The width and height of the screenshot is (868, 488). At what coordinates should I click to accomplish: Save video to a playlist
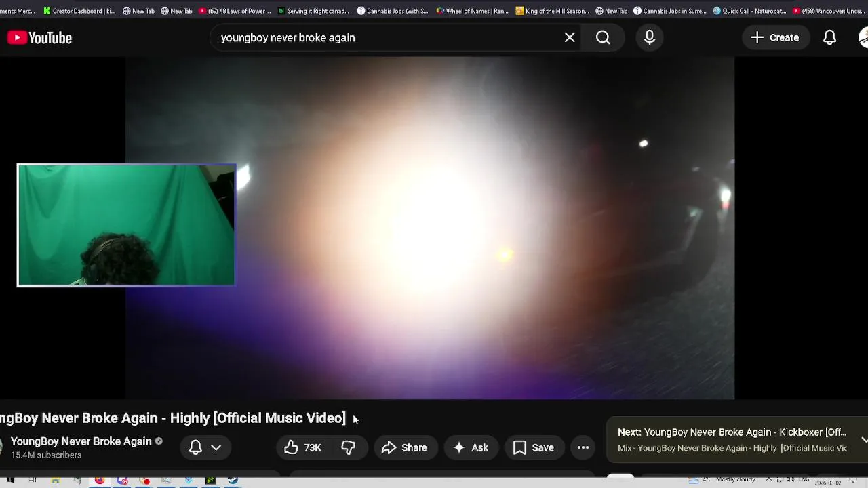point(534,447)
